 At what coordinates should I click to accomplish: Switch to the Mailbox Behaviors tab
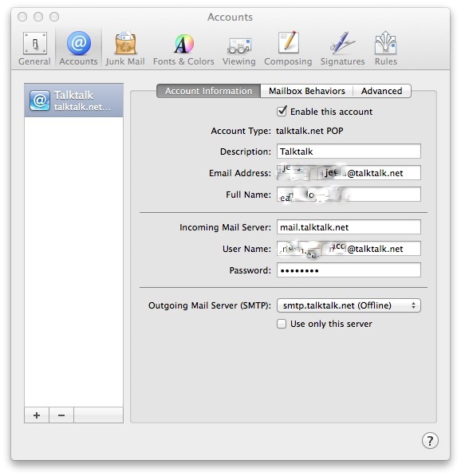[x=307, y=91]
